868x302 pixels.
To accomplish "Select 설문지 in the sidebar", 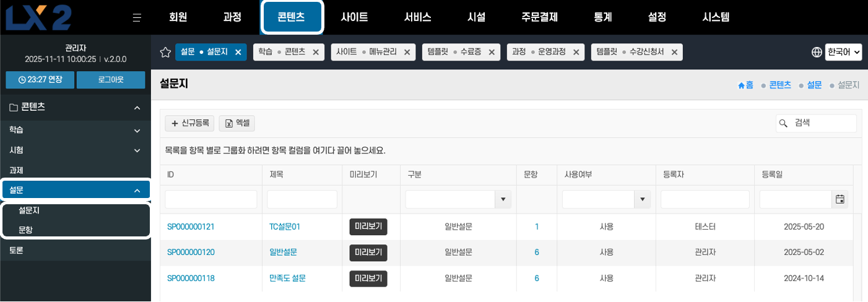I will 29,210.
